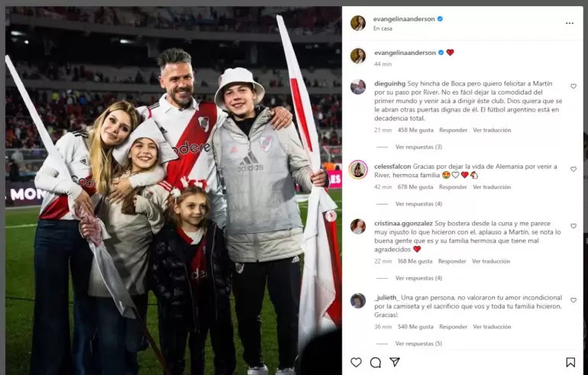Viewport: 588px width, 375px height.
Task: View 678 Me gusta likes list
Action: tap(415, 187)
